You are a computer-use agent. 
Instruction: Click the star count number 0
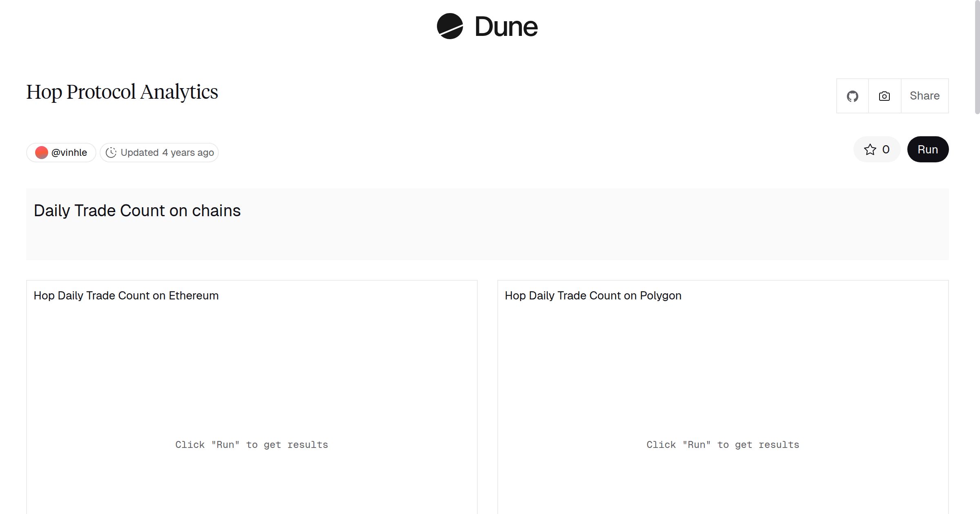point(886,150)
